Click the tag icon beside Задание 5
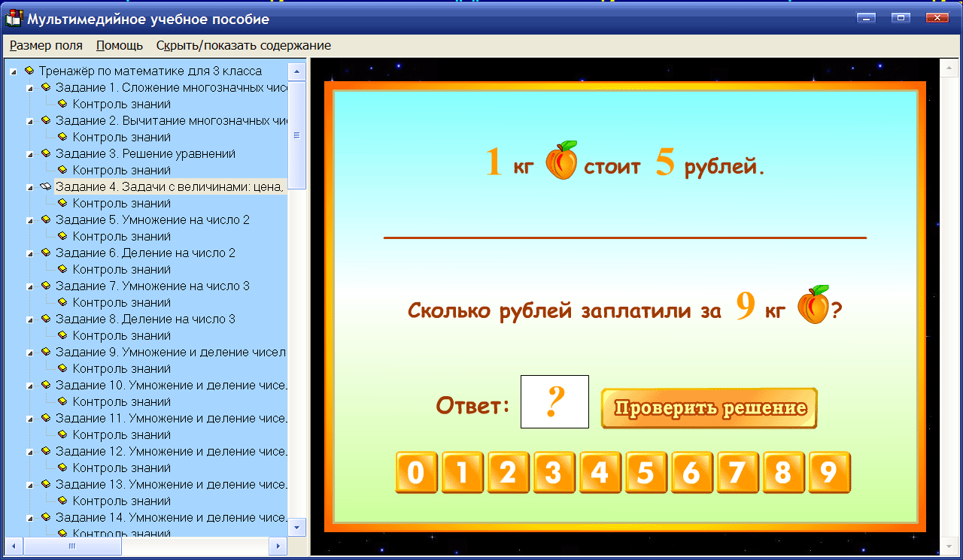The height and width of the screenshot is (560, 963). pyautogui.click(x=47, y=219)
